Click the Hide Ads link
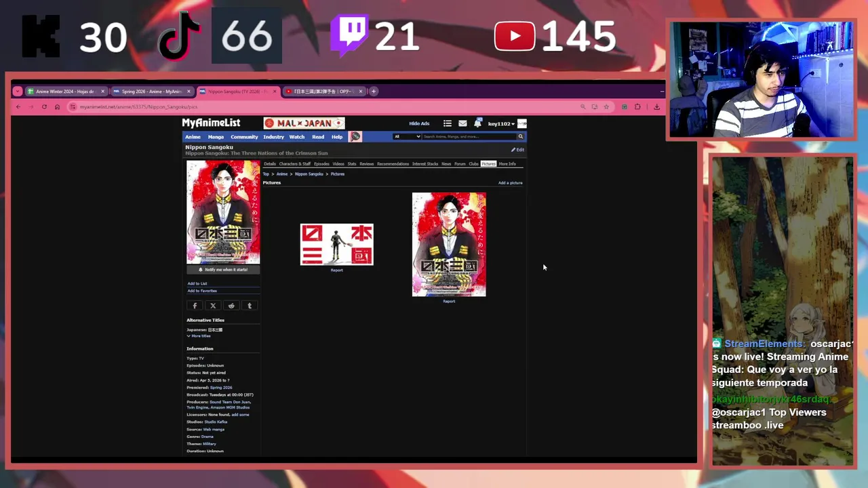The width and height of the screenshot is (868, 488). coord(419,123)
